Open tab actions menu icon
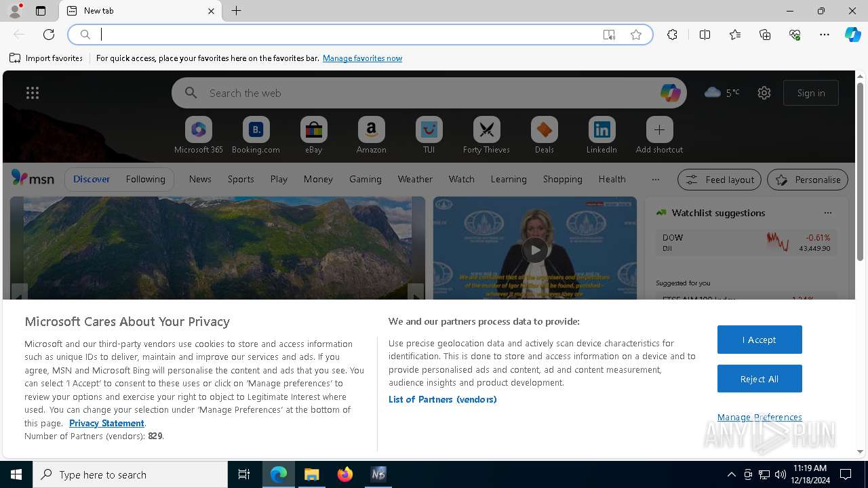Image resolution: width=868 pixels, height=488 pixels. tap(41, 11)
